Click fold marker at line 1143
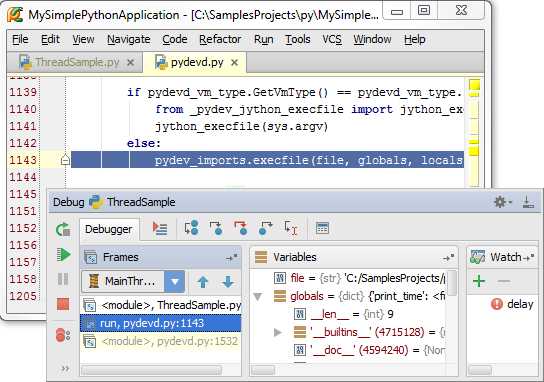The width and height of the screenshot is (544, 382). tap(65, 160)
